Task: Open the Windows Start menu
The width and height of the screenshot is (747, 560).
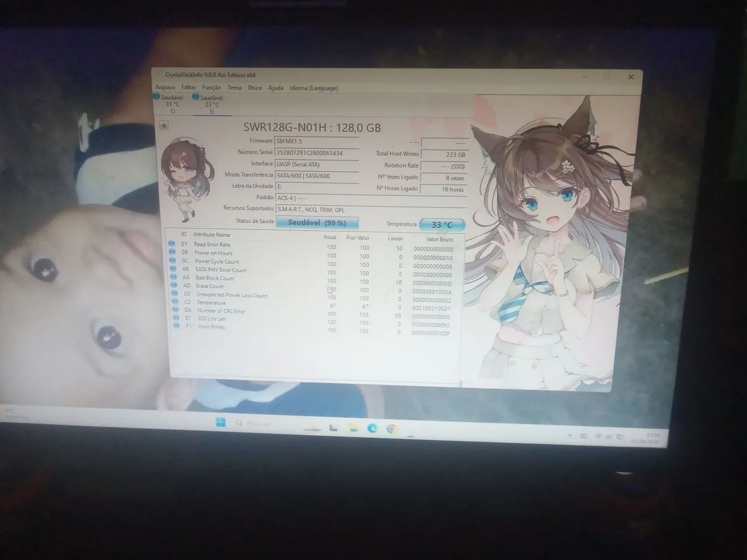Action: click(x=221, y=422)
